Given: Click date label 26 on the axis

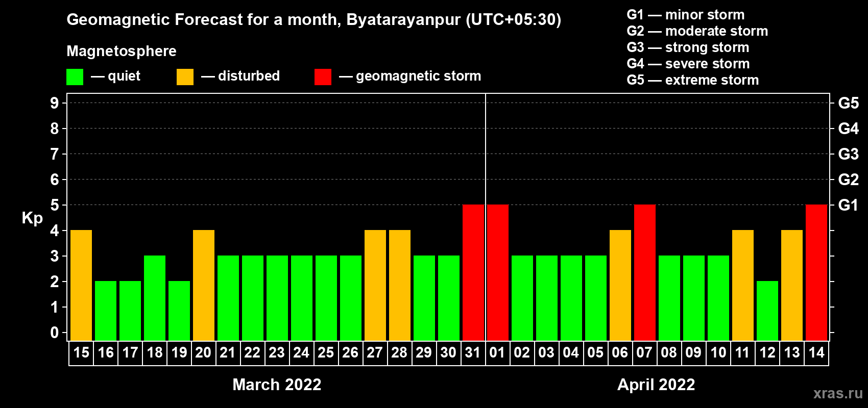Looking at the screenshot, I should coord(350,352).
